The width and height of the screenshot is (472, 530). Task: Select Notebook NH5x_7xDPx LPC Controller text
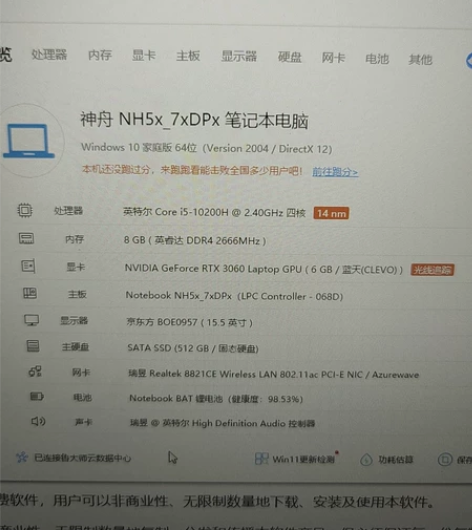coord(234,296)
